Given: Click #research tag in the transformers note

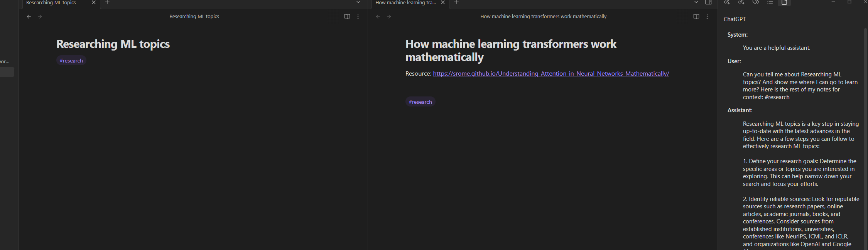Looking at the screenshot, I should pyautogui.click(x=420, y=102).
